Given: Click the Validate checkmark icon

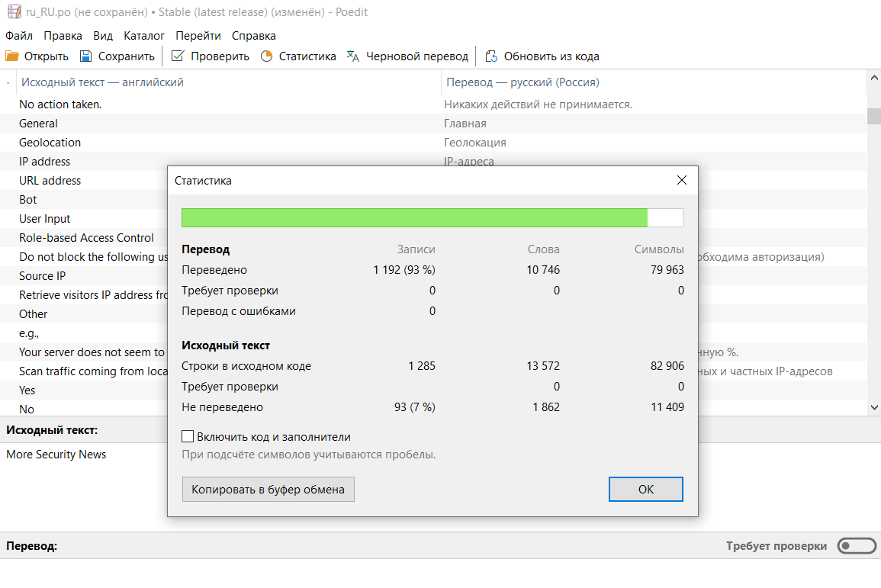Looking at the screenshot, I should [x=178, y=56].
